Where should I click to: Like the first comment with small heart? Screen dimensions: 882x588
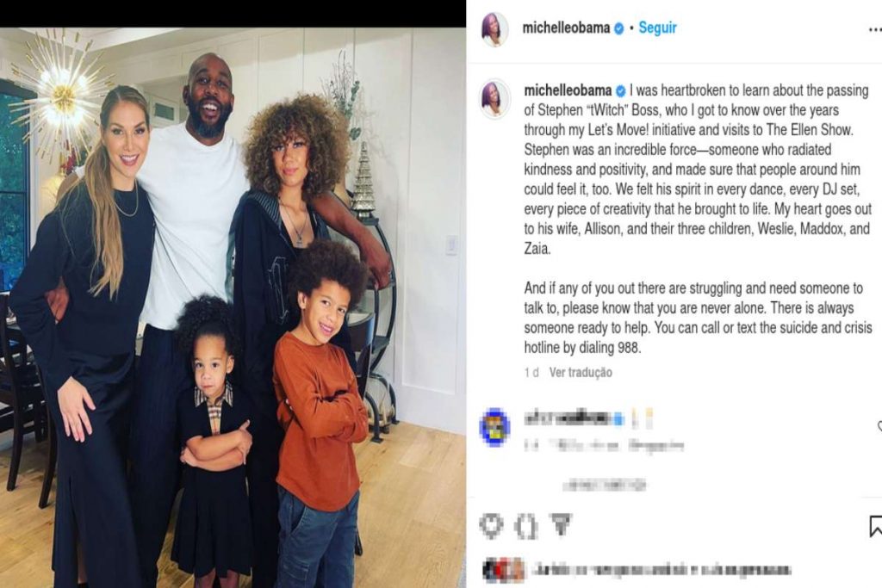[x=879, y=427]
